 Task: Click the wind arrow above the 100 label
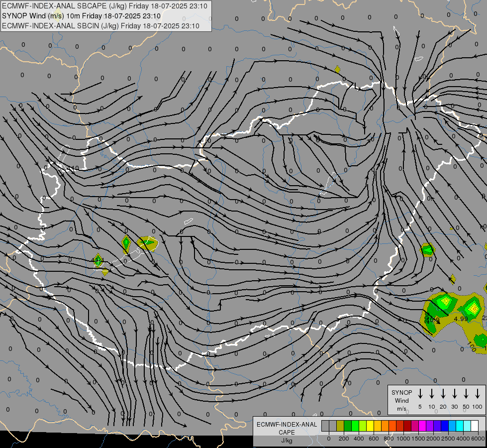[x=478, y=393]
